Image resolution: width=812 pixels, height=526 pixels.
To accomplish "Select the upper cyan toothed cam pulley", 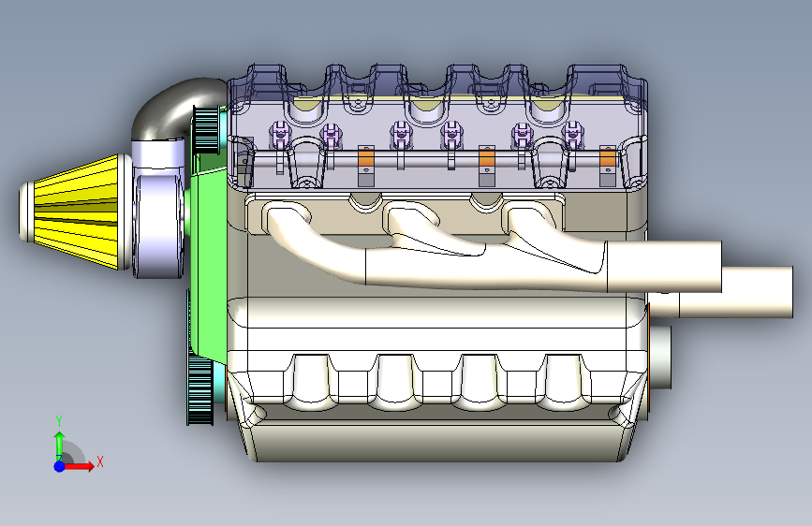I will [x=206, y=129].
